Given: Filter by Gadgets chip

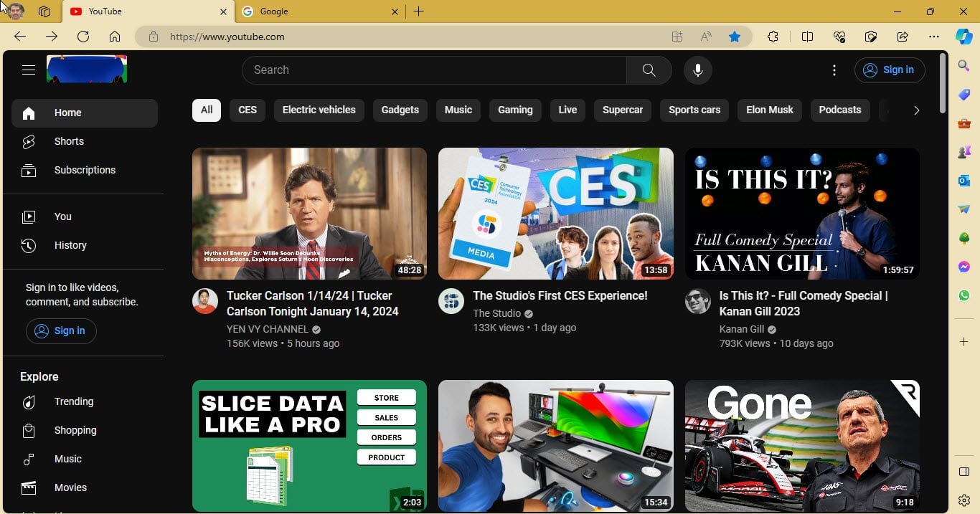Looking at the screenshot, I should [400, 110].
